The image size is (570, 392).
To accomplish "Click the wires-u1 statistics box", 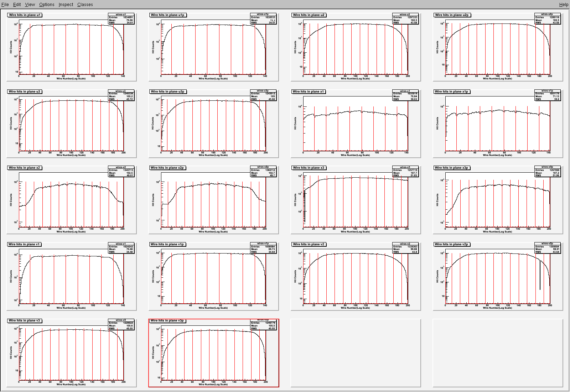I will coord(121,19).
